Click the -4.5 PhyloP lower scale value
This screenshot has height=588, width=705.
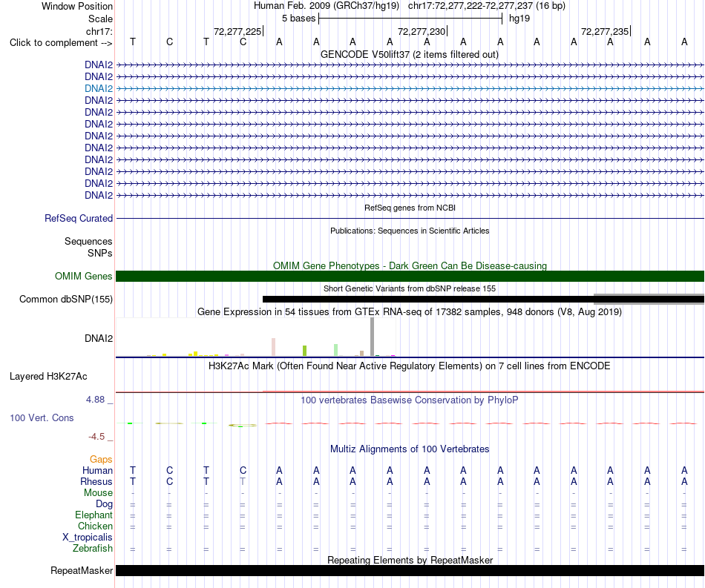pyautogui.click(x=96, y=436)
